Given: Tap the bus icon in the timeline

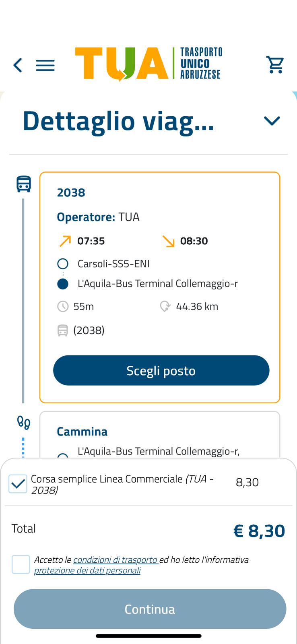Looking at the screenshot, I should pyautogui.click(x=24, y=184).
